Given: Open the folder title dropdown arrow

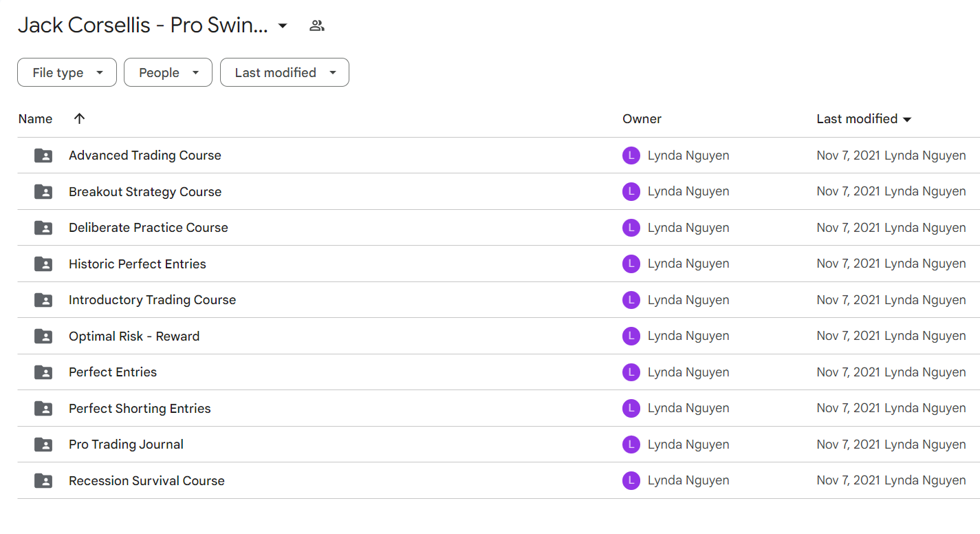Looking at the screenshot, I should (282, 26).
